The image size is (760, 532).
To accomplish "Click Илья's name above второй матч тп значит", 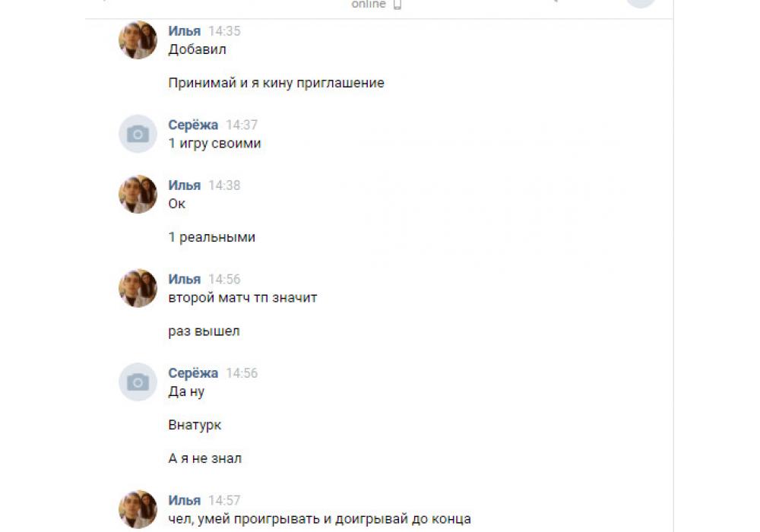I will point(184,279).
